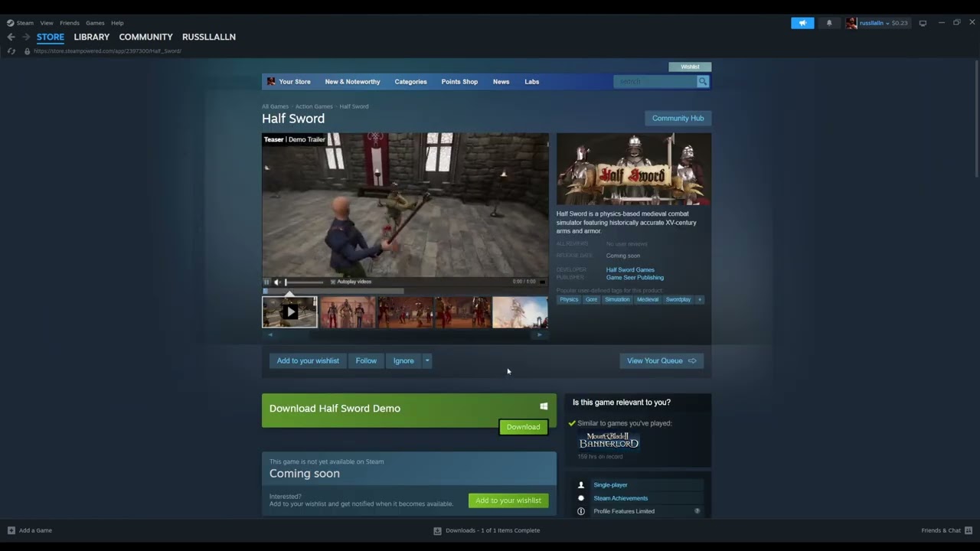Image resolution: width=980 pixels, height=551 pixels.
Task: Open the Steam menu
Action: point(25,23)
